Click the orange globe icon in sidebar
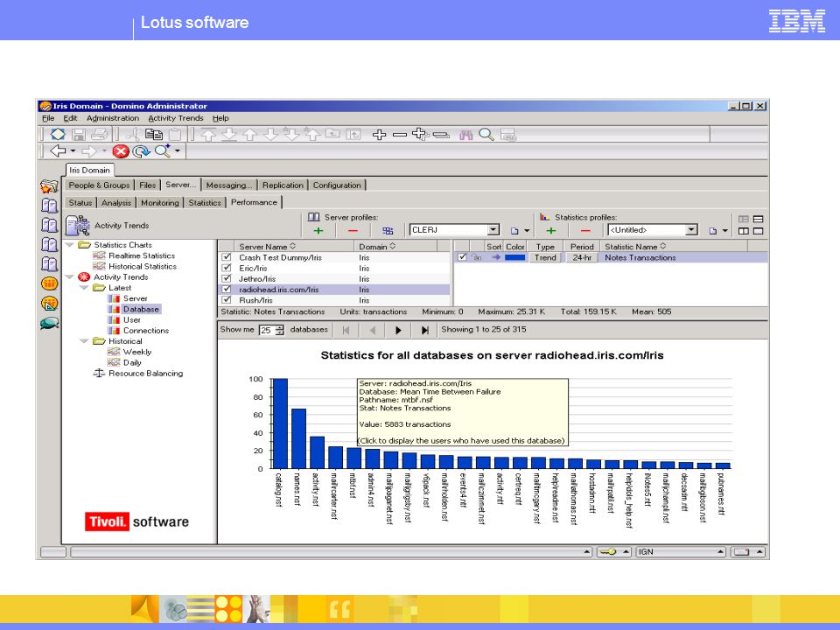The image size is (840, 630). click(x=49, y=283)
